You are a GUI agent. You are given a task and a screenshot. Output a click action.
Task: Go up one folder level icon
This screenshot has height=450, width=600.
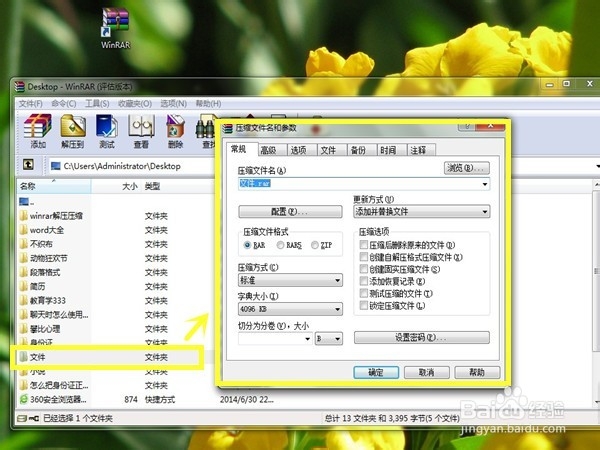pos(28,165)
